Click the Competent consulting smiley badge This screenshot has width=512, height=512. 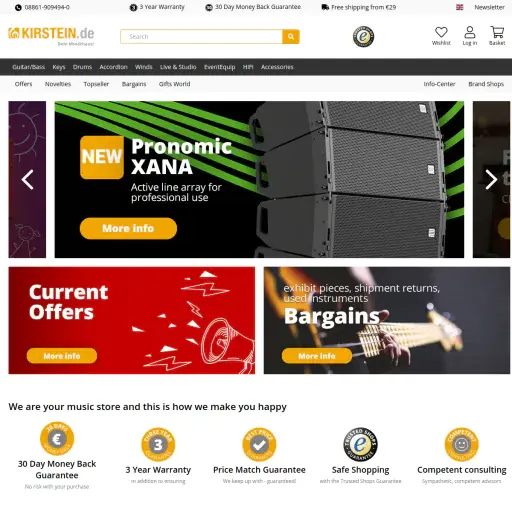click(x=461, y=444)
